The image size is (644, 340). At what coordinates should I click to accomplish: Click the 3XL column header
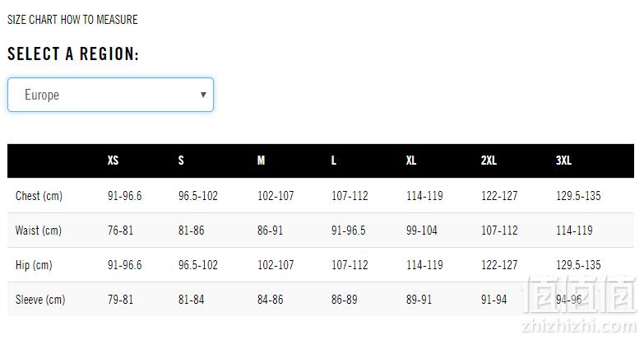click(x=563, y=161)
